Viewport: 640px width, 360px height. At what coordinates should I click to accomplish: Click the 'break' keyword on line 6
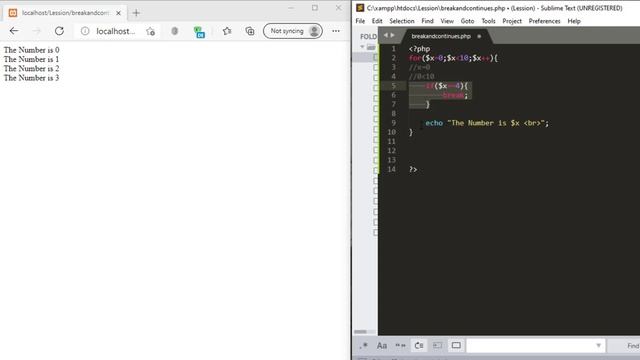pos(453,96)
